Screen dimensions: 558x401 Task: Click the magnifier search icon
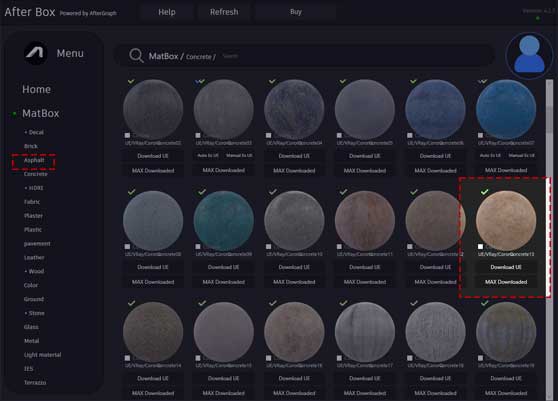[136, 56]
